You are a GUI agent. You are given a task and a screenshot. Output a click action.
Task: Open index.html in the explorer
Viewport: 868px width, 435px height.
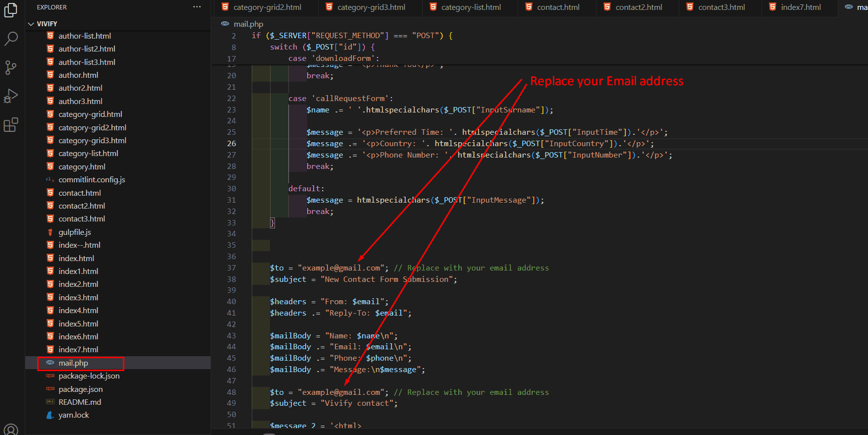pyautogui.click(x=76, y=258)
